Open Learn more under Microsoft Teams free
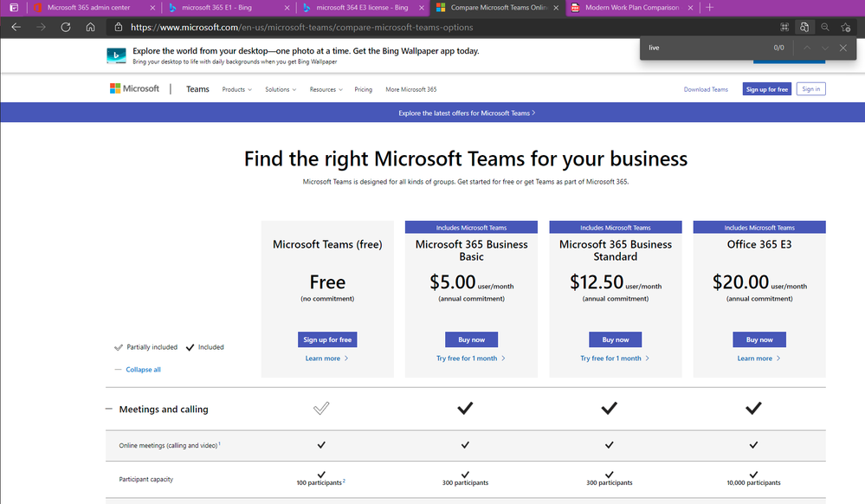Image resolution: width=865 pixels, height=504 pixels. pos(326,359)
